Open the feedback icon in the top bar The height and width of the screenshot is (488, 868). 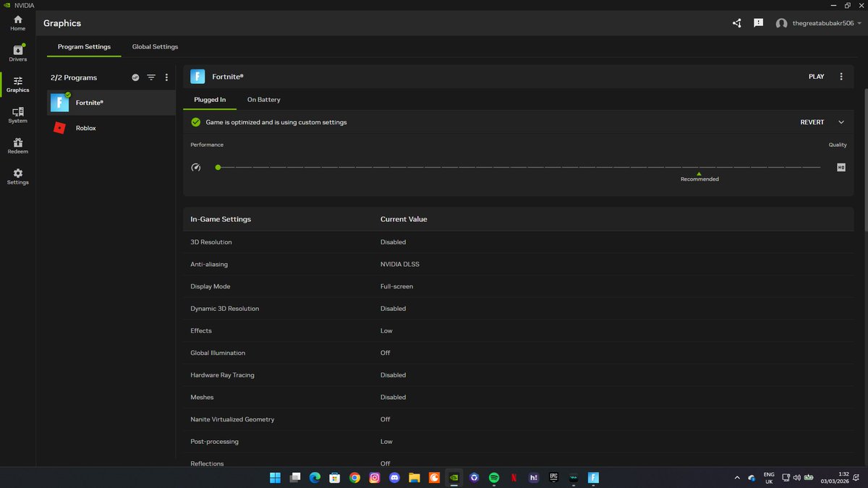click(x=758, y=23)
